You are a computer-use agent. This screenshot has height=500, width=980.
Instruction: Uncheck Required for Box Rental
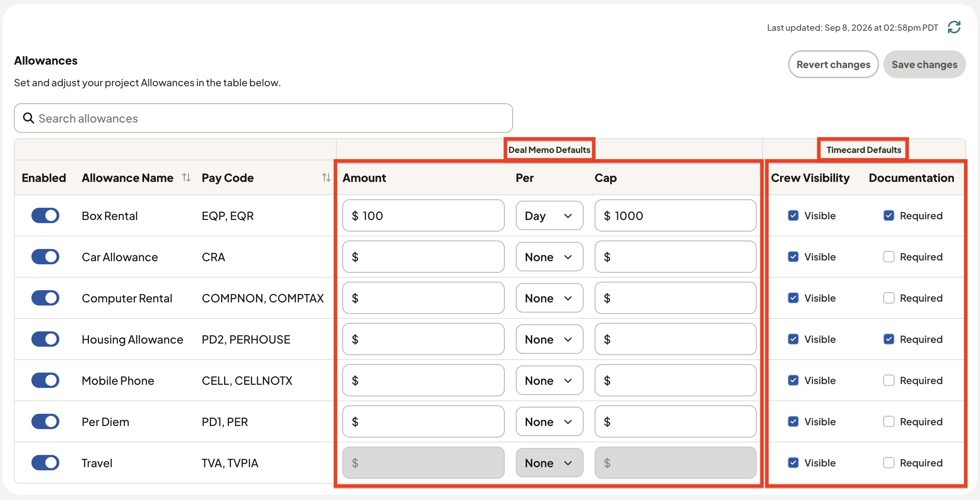click(x=889, y=216)
